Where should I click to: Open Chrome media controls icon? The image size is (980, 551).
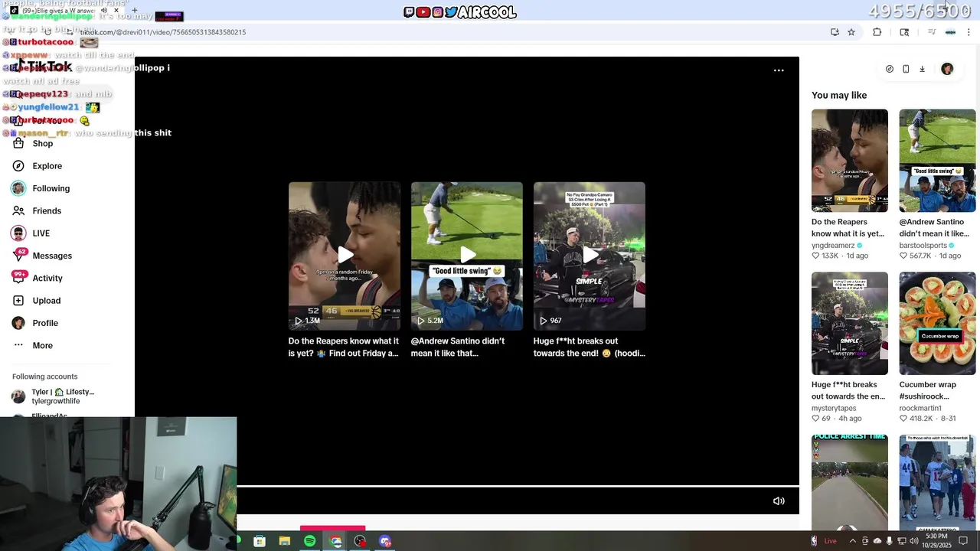pos(932,32)
